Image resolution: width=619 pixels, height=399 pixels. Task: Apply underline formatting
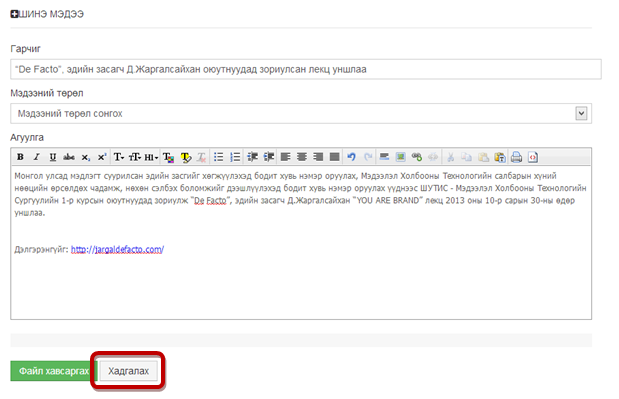click(53, 157)
